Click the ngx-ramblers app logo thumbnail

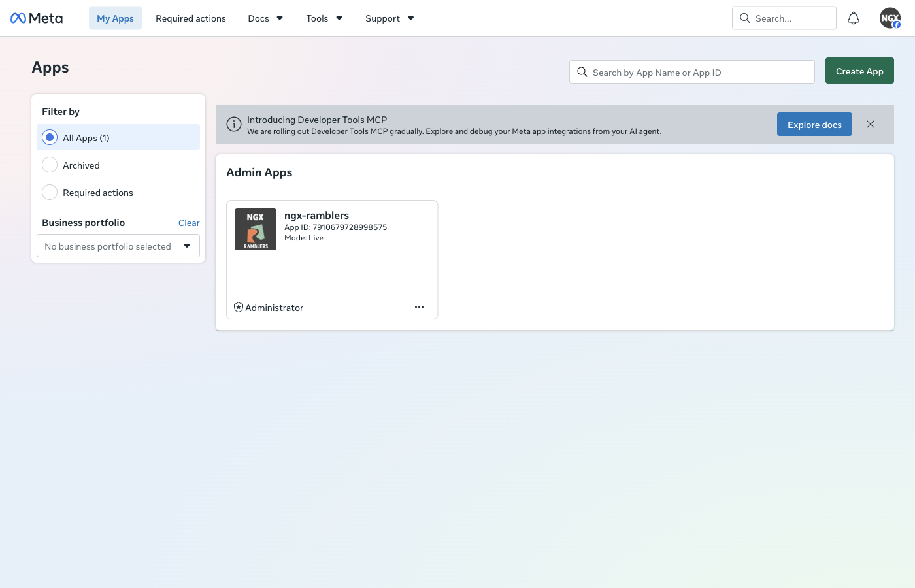[x=256, y=229]
